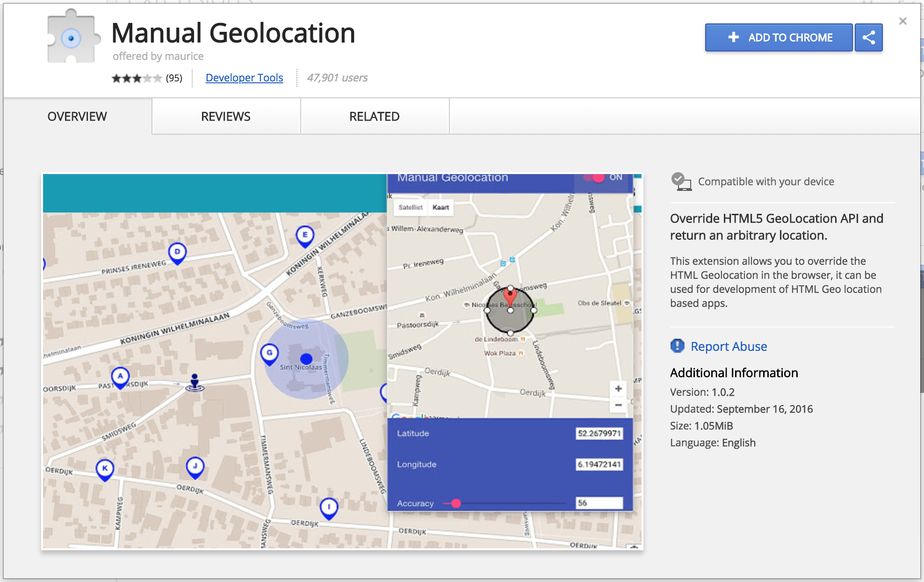Switch to the RELATED tab
924x582 pixels.
point(375,116)
